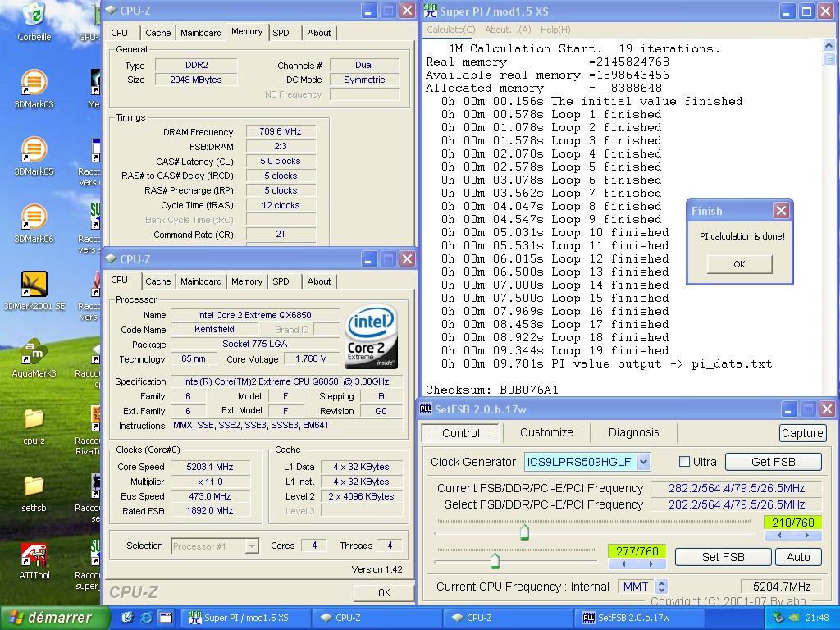Close the Finish dialog with X
Screen dimensions: 840x630
click(781, 211)
